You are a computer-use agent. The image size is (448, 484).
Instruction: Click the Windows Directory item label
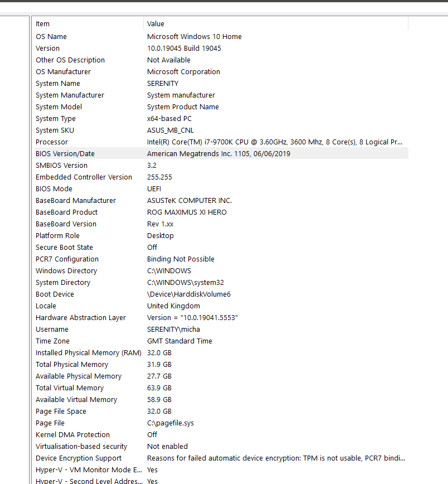[x=66, y=271]
